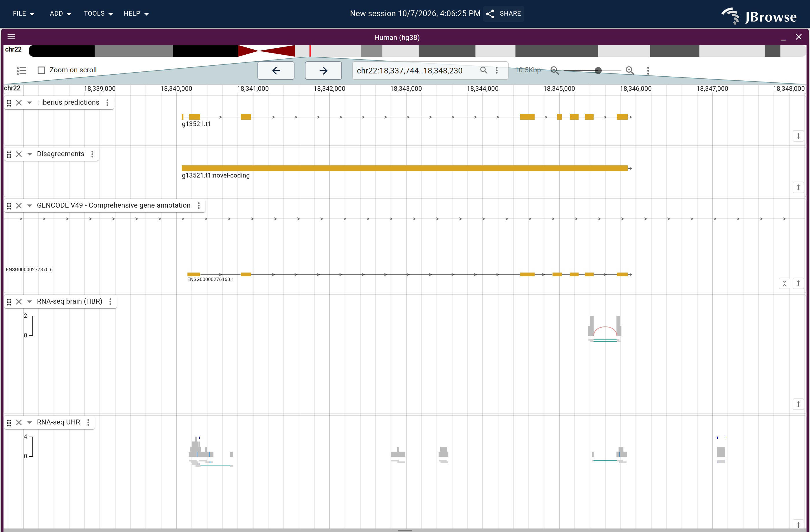This screenshot has width=810, height=532.
Task: Open the view hamburger menu
Action: click(x=11, y=37)
